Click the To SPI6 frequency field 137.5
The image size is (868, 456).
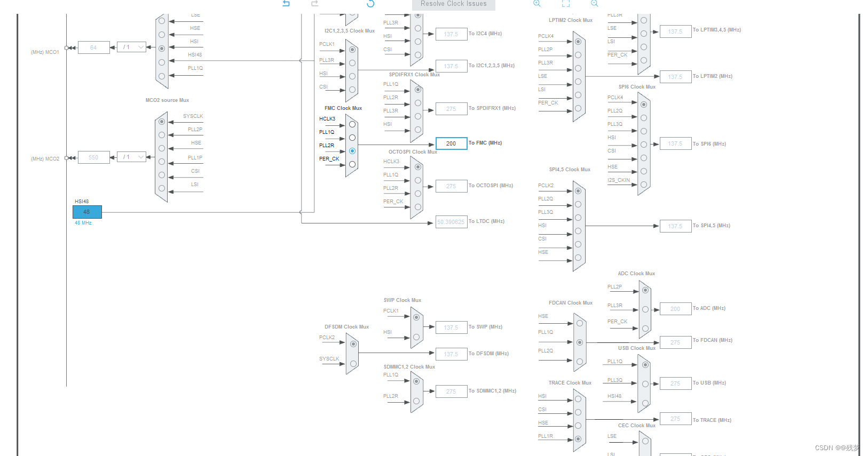(x=676, y=143)
